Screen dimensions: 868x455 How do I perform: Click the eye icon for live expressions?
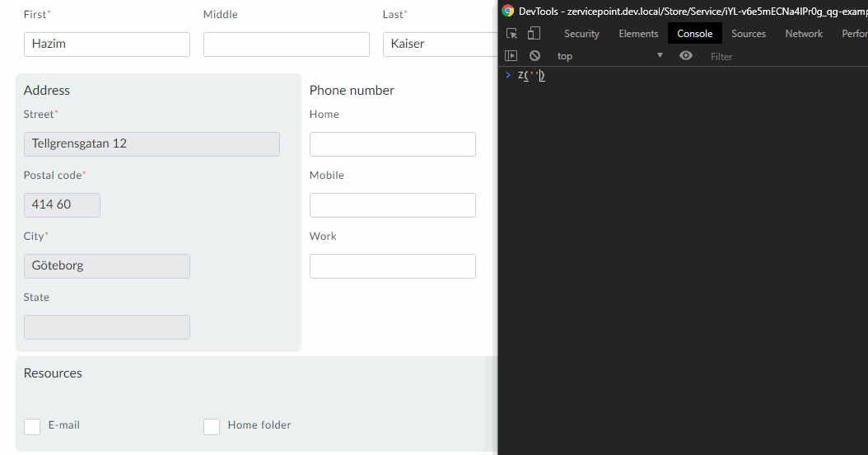pyautogui.click(x=686, y=56)
